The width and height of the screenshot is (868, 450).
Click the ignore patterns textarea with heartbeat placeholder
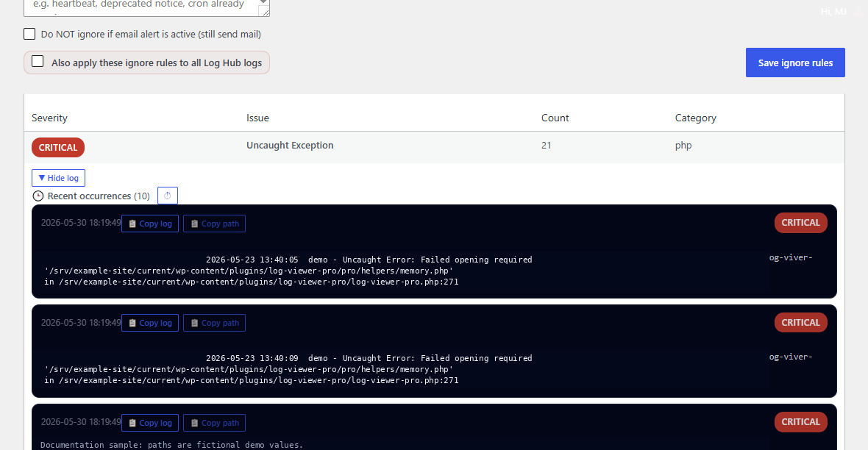[146, 8]
